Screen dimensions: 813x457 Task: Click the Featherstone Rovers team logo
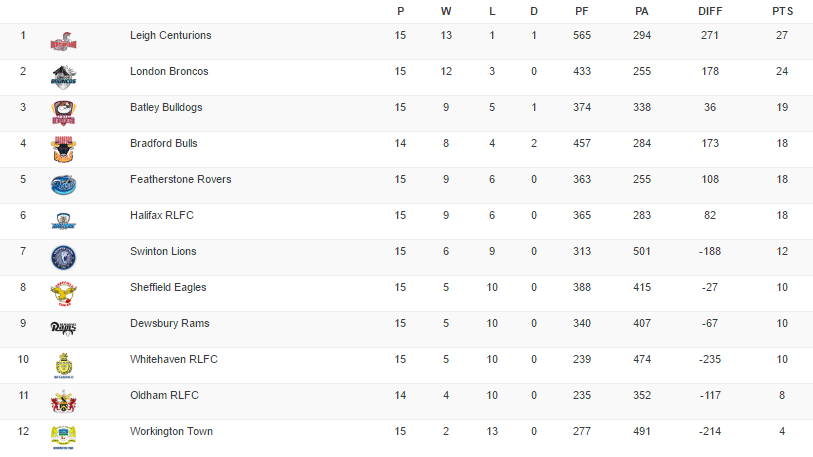[63, 185]
